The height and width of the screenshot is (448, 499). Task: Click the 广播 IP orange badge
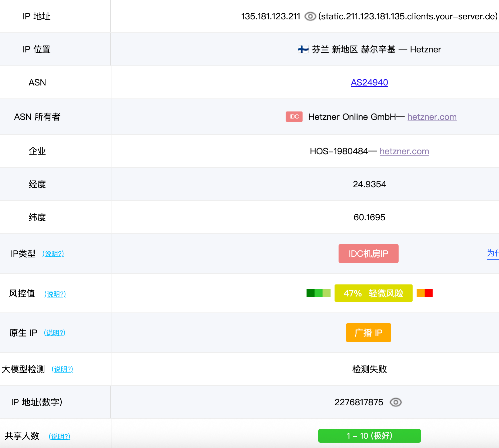(x=368, y=333)
